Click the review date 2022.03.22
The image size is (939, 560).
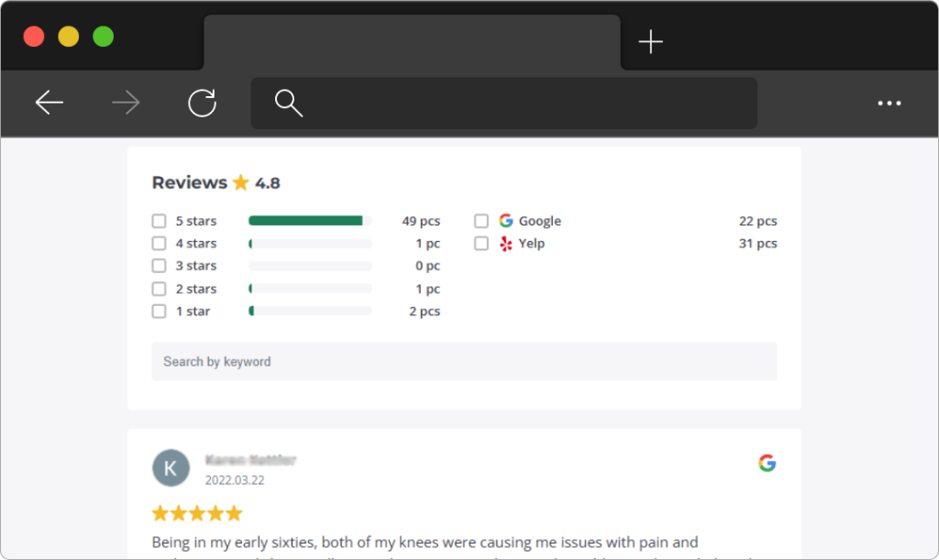[x=235, y=480]
